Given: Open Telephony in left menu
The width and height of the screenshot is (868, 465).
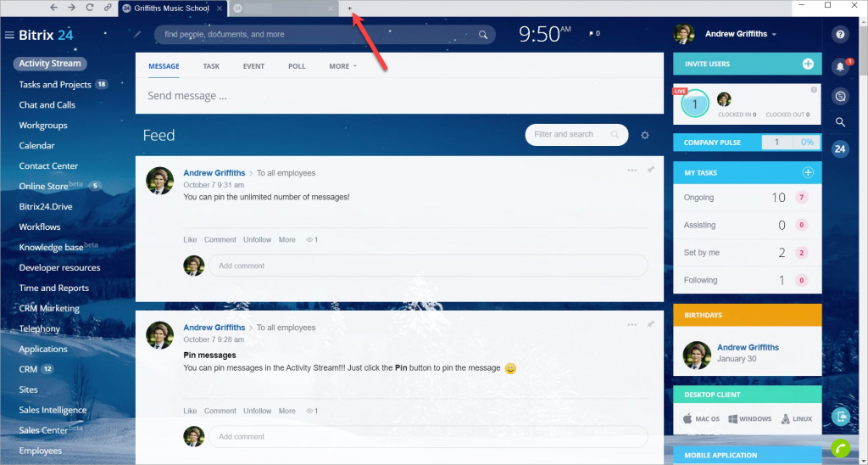Looking at the screenshot, I should click(x=39, y=328).
